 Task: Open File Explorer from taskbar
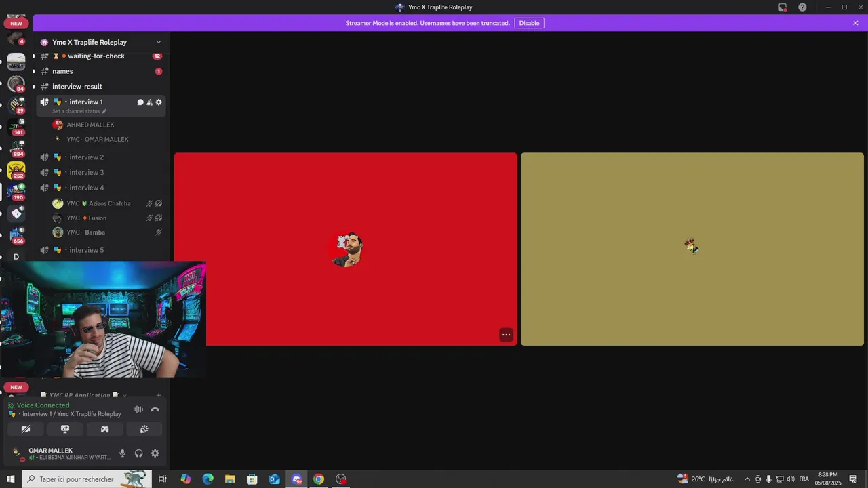click(230, 479)
